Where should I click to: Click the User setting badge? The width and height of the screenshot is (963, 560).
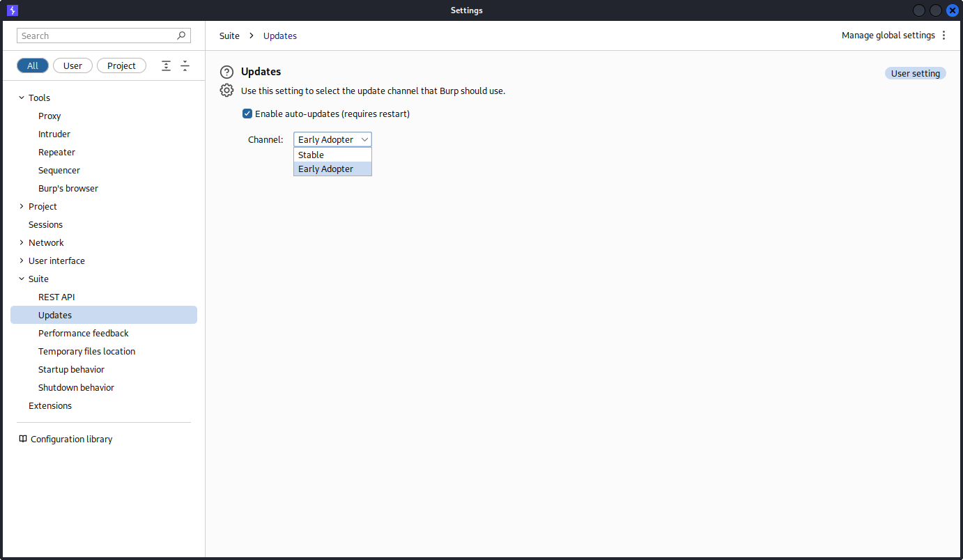tap(916, 73)
